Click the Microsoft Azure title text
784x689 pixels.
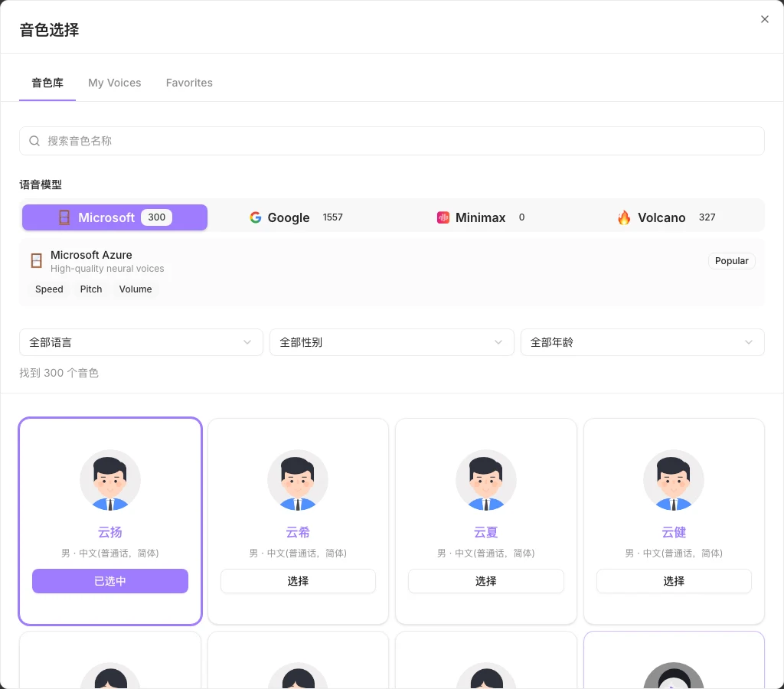point(92,255)
